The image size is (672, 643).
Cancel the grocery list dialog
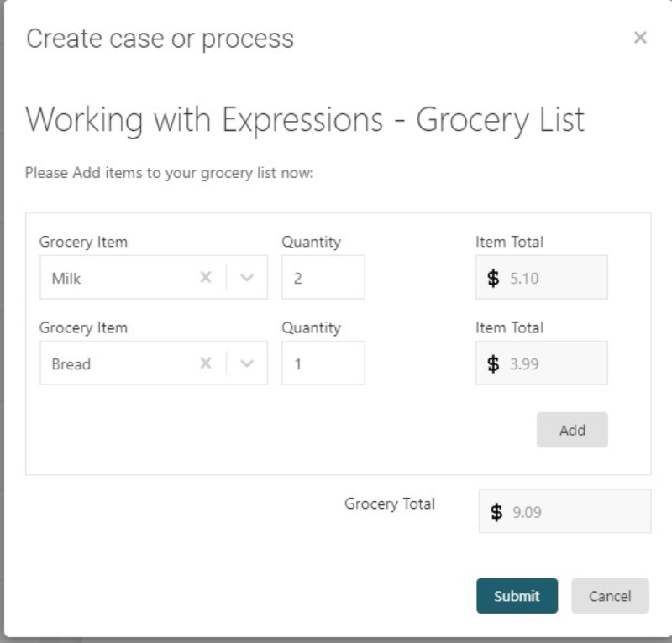pyautogui.click(x=610, y=596)
